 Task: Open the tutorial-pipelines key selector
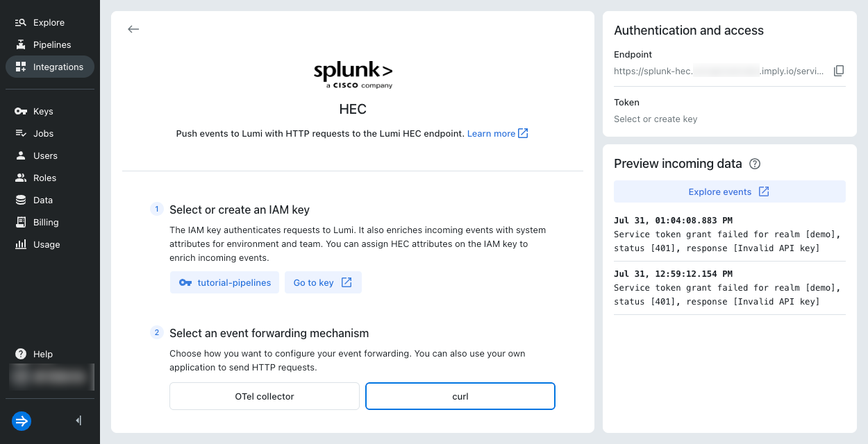(225, 283)
